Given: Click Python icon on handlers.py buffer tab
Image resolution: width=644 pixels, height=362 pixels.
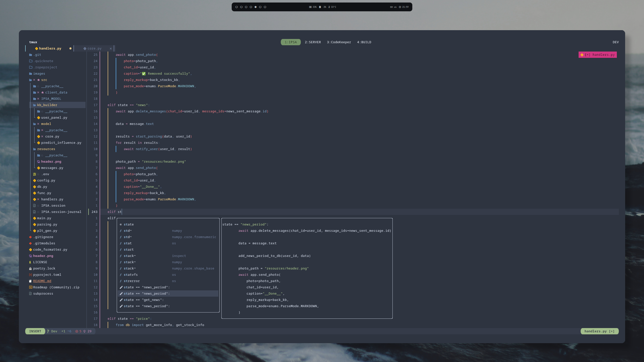Looking at the screenshot, I should 36,49.
